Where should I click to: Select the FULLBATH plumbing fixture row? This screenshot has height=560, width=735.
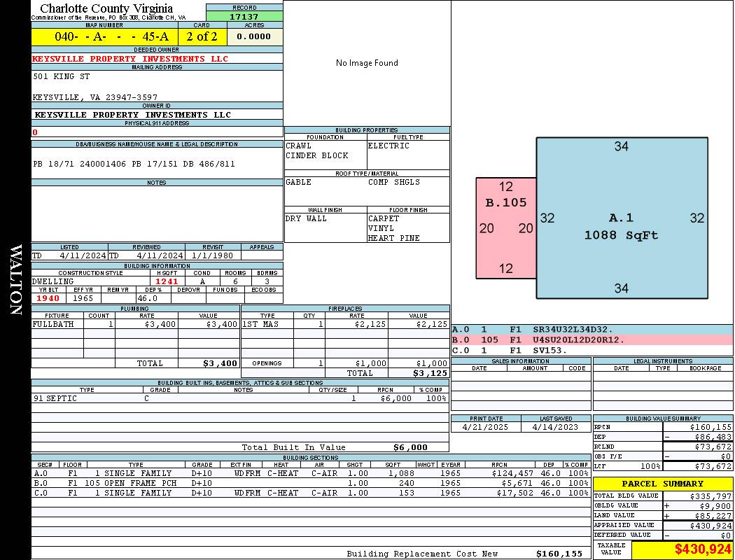coord(135,324)
